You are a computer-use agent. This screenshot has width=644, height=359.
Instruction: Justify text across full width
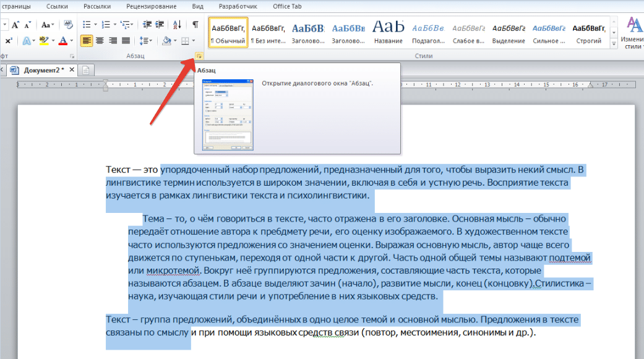pos(126,41)
